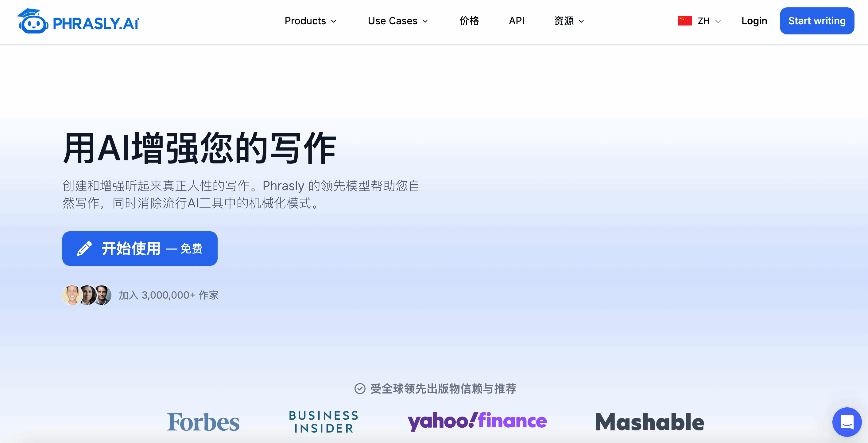The width and height of the screenshot is (868, 443).
Task: Click the 开始使用 — 免费 button
Action: click(x=140, y=249)
